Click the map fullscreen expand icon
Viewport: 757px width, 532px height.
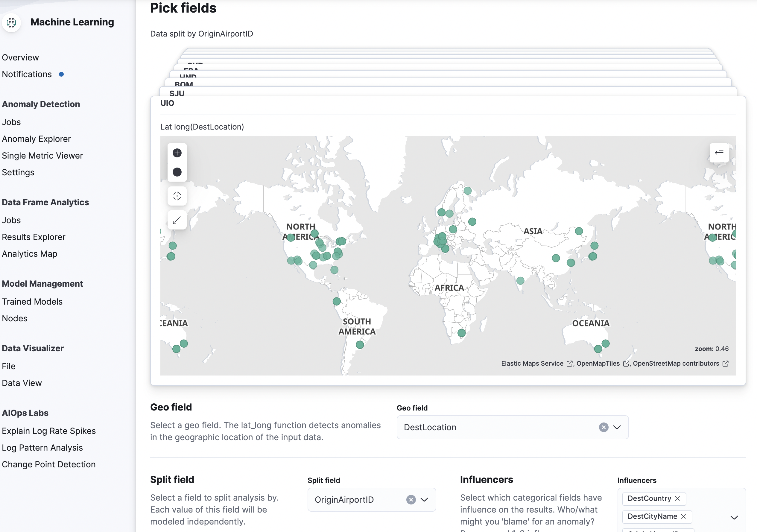pyautogui.click(x=177, y=220)
